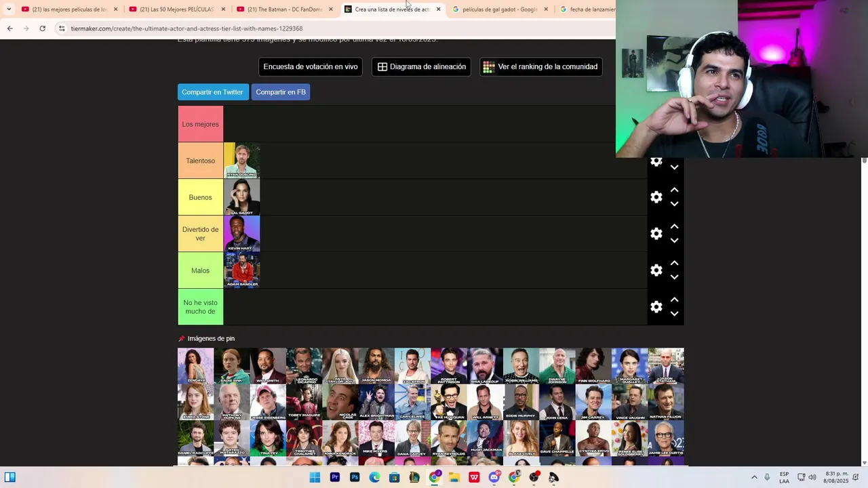Open the ESP LAA language switcher
Image resolution: width=868 pixels, height=488 pixels.
(784, 477)
